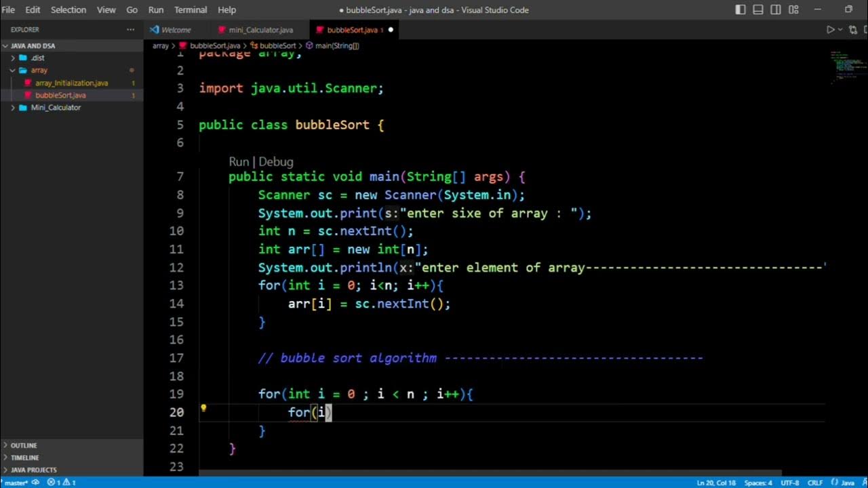The width and height of the screenshot is (868, 488).
Task: Click the EXPLORER panel title
Action: [x=25, y=30]
